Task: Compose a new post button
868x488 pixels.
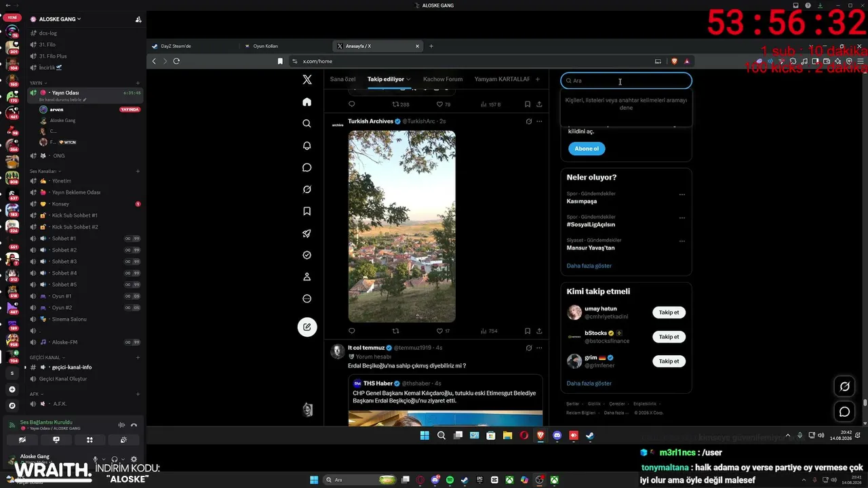Action: coord(307,327)
